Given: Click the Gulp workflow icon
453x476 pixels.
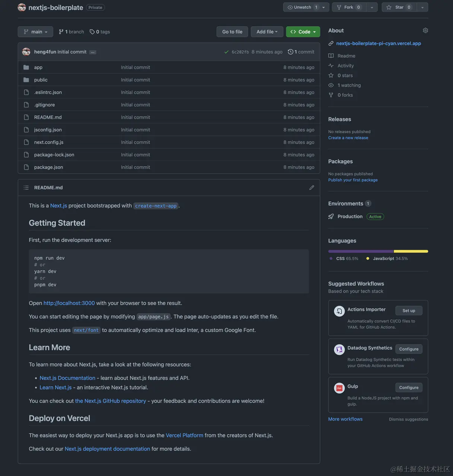Looking at the screenshot, I should click(x=339, y=388).
